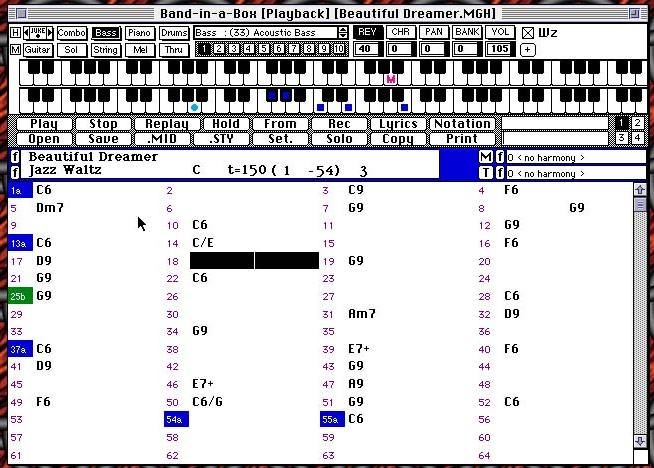Image resolution: width=654 pixels, height=468 pixels.
Task: Click the Print button
Action: pos(462,139)
